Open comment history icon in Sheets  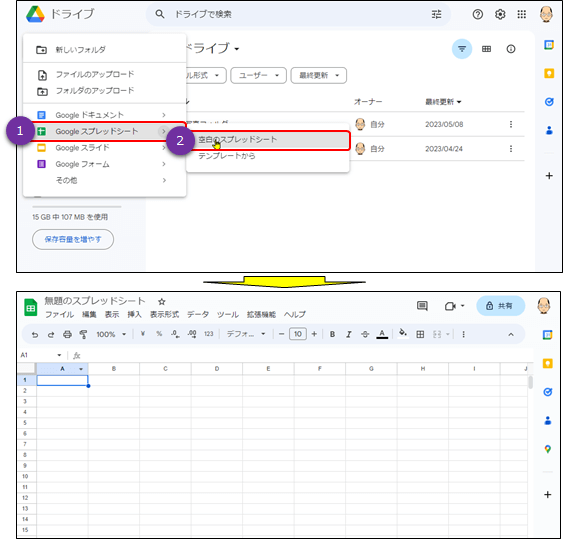pos(422,306)
